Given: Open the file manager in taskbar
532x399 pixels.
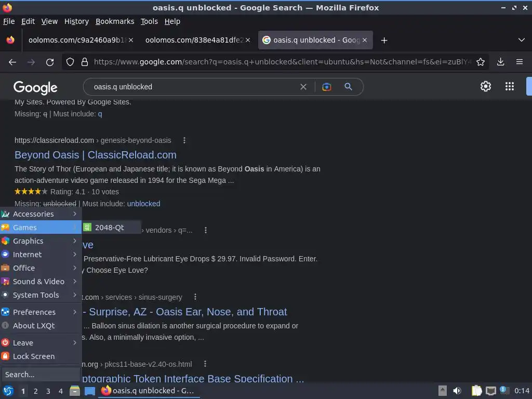Looking at the screenshot, I should click(x=75, y=391).
